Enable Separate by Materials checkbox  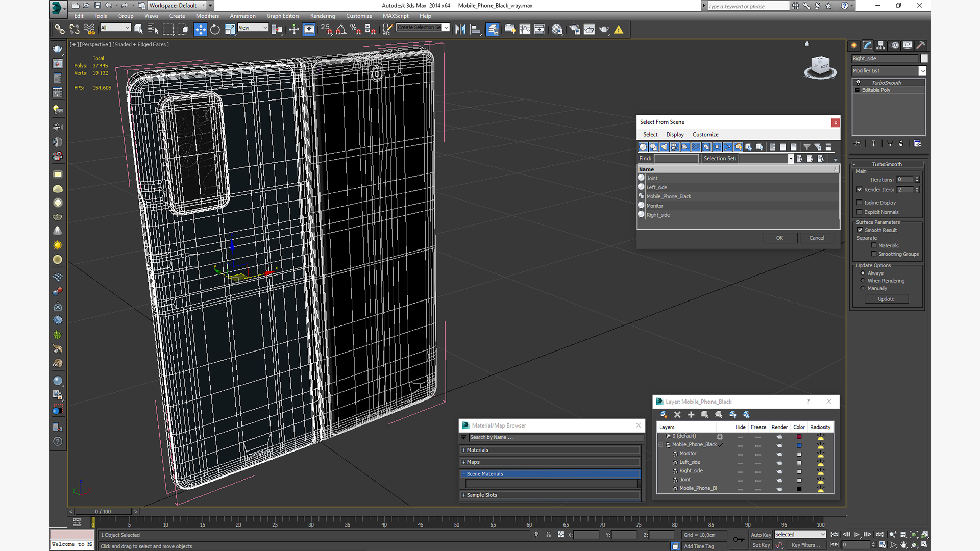874,246
